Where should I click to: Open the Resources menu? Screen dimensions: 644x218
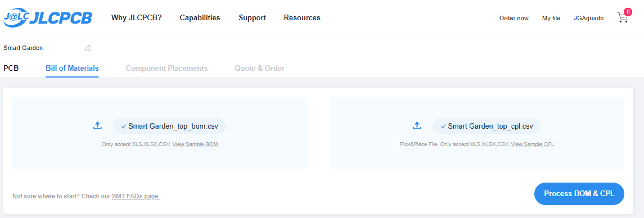click(302, 18)
